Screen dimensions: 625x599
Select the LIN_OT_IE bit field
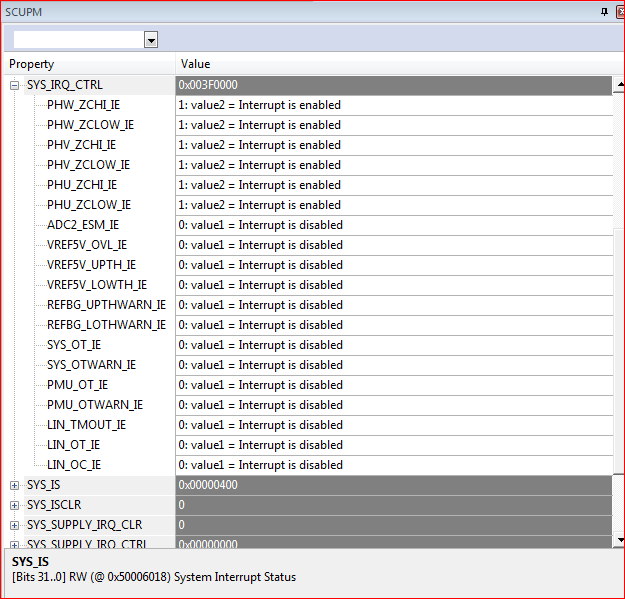pyautogui.click(x=73, y=444)
